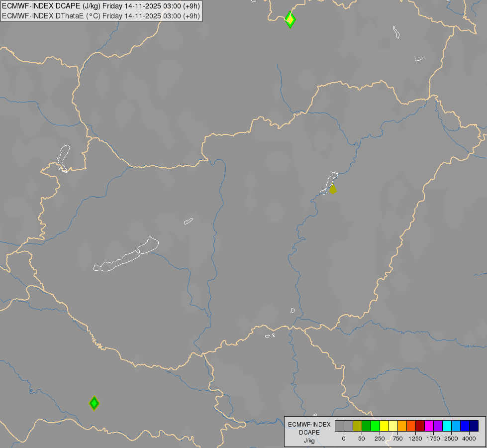Click the legend's J/kg unit label
Screen dimensions: 487x448
(x=309, y=441)
